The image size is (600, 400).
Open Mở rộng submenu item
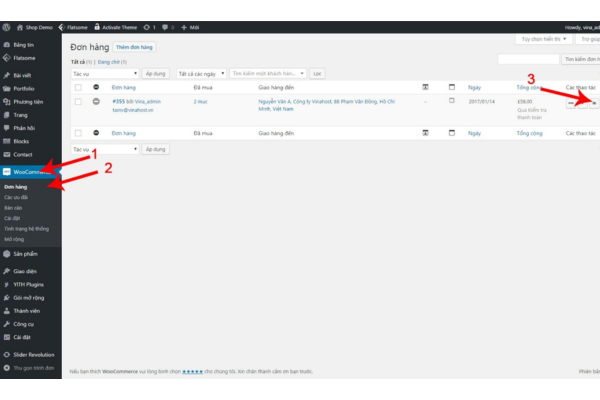[14, 239]
